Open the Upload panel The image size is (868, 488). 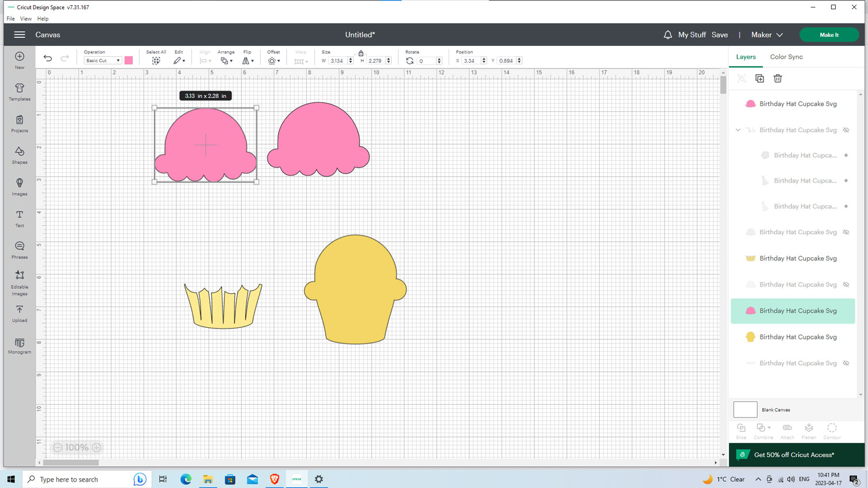point(20,313)
